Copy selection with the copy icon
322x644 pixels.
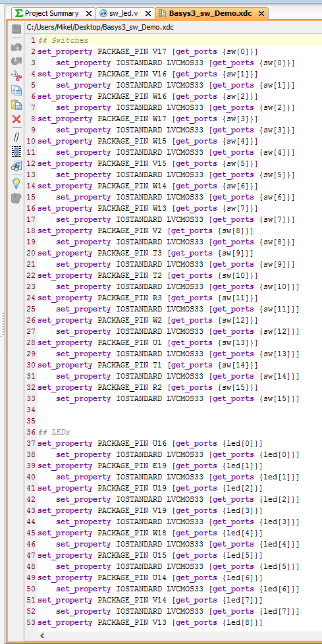point(16,90)
